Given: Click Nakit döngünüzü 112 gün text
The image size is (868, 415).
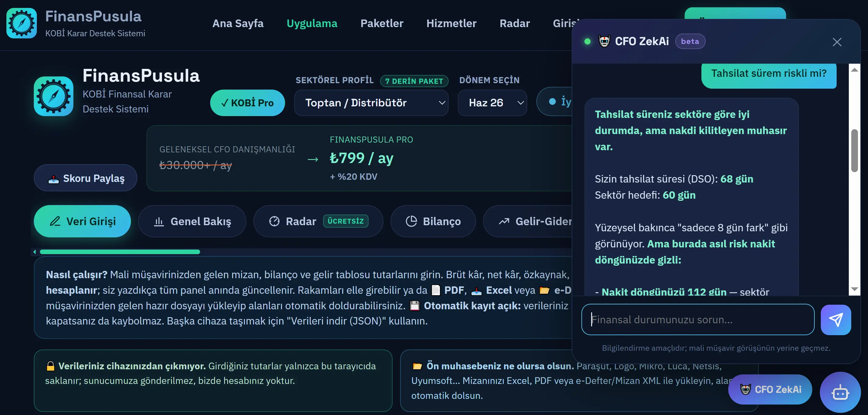Looking at the screenshot, I should pos(664,292).
